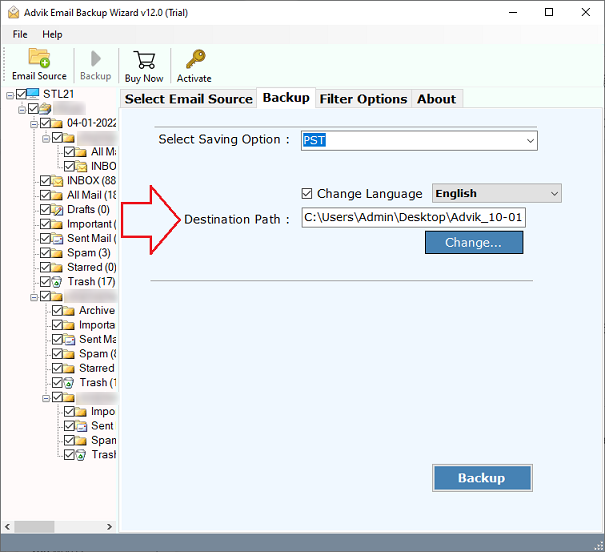
Task: Maximize the Advik window
Action: 549,12
